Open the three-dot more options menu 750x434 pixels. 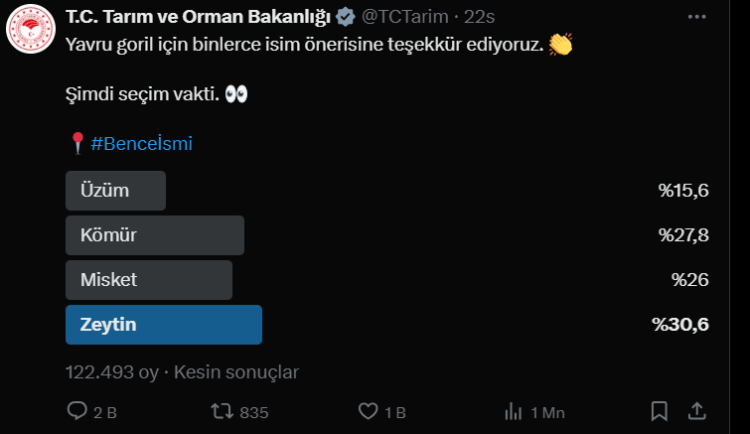(697, 17)
